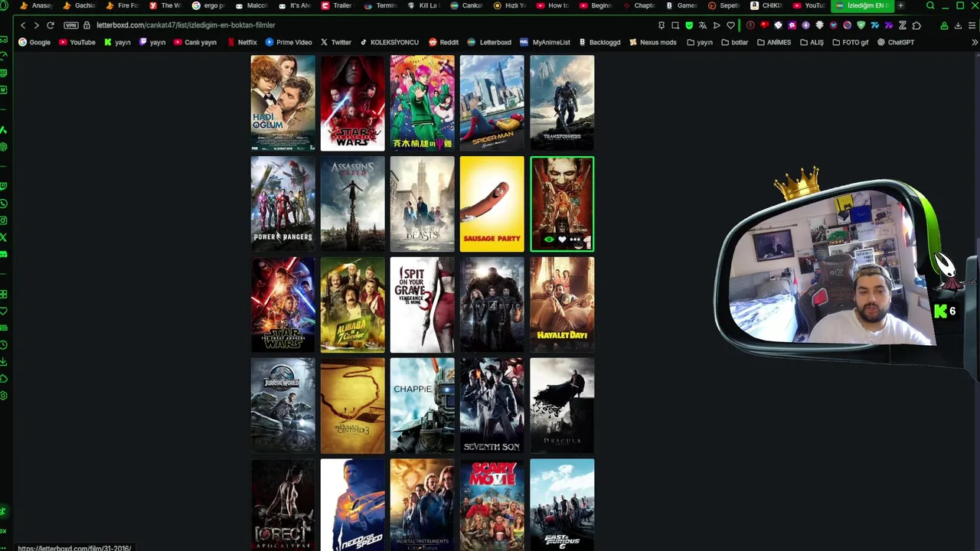Switch to the Trailer browser tab

[x=337, y=5]
